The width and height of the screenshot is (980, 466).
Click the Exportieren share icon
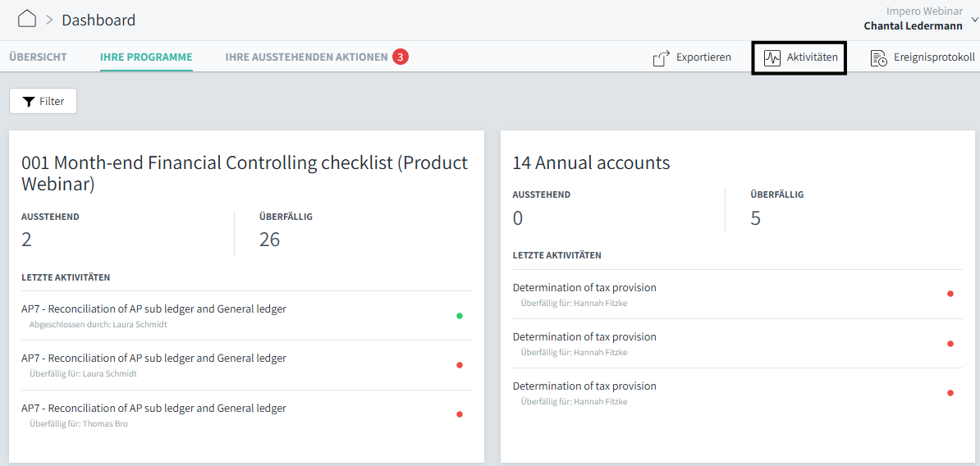[x=662, y=57]
